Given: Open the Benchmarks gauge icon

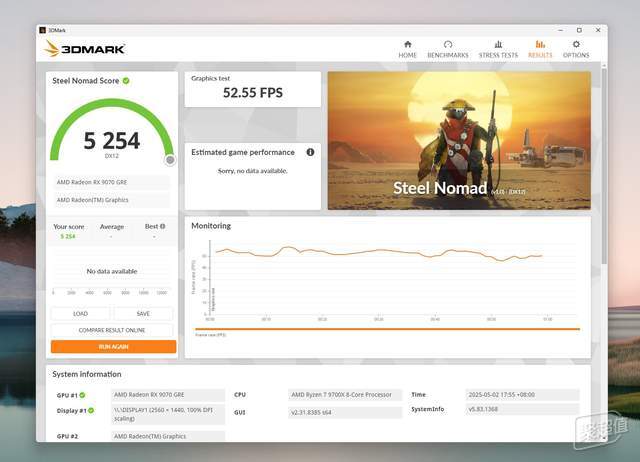Looking at the screenshot, I should (448, 44).
